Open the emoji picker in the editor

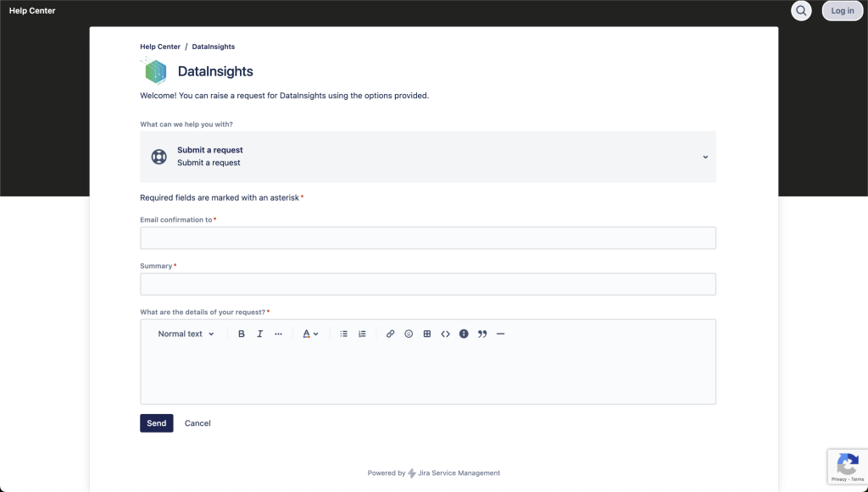tap(409, 334)
